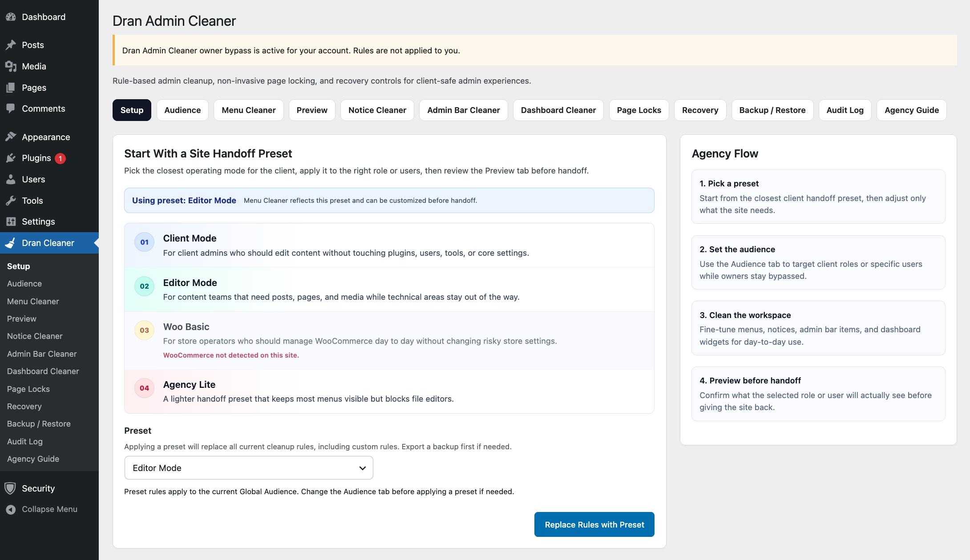Click the Tools wrench icon
970x560 pixels.
pos(11,201)
